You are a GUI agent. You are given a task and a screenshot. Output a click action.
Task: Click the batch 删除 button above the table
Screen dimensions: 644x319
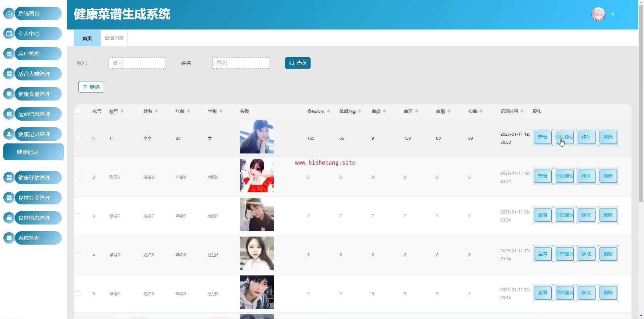coord(91,87)
